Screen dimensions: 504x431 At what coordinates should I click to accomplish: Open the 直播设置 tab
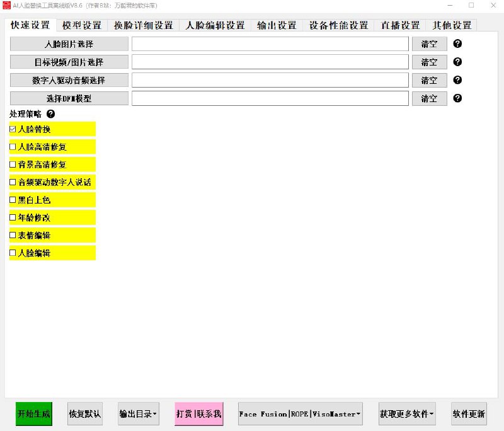tap(401, 25)
